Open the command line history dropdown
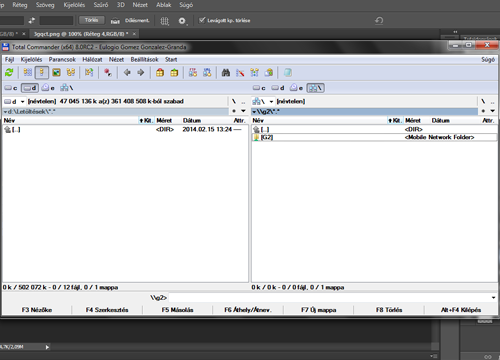500x360 pixels. 493,298
